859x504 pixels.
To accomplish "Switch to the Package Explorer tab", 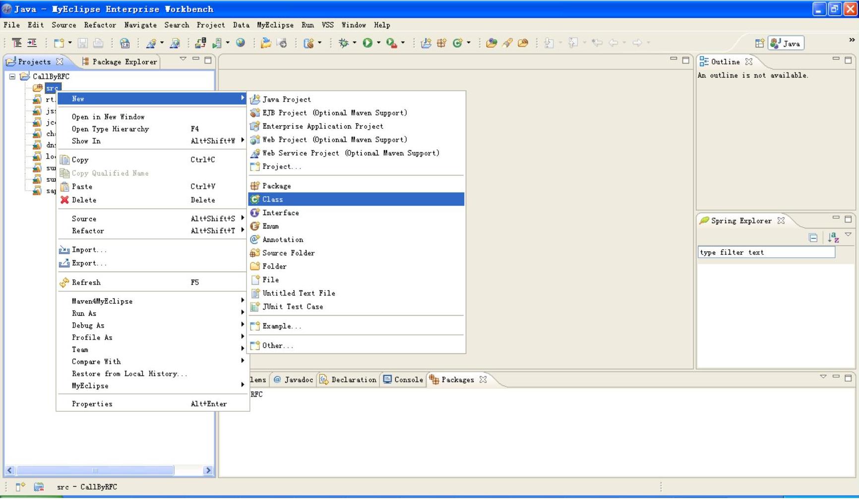I will point(119,61).
